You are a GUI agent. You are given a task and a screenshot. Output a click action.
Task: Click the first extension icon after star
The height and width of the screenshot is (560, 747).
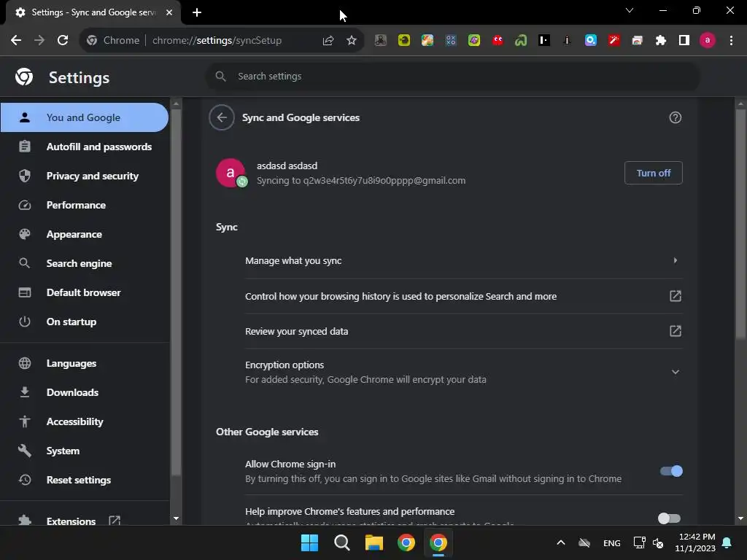(x=380, y=41)
